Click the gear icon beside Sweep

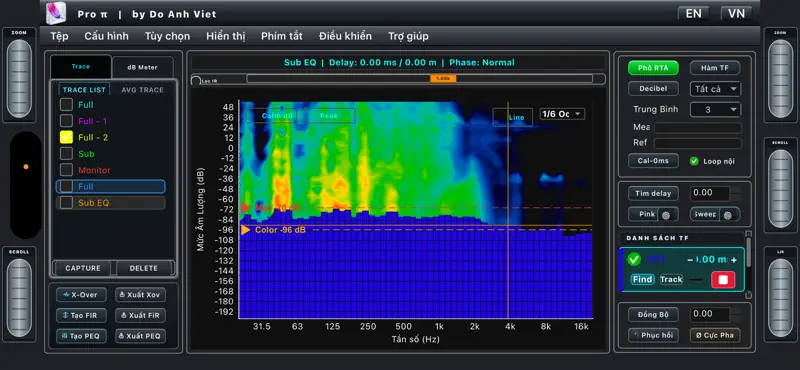(x=728, y=215)
